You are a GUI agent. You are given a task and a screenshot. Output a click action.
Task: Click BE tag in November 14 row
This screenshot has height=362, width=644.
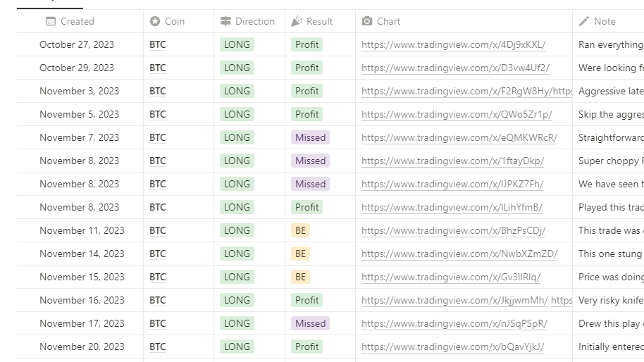point(300,254)
